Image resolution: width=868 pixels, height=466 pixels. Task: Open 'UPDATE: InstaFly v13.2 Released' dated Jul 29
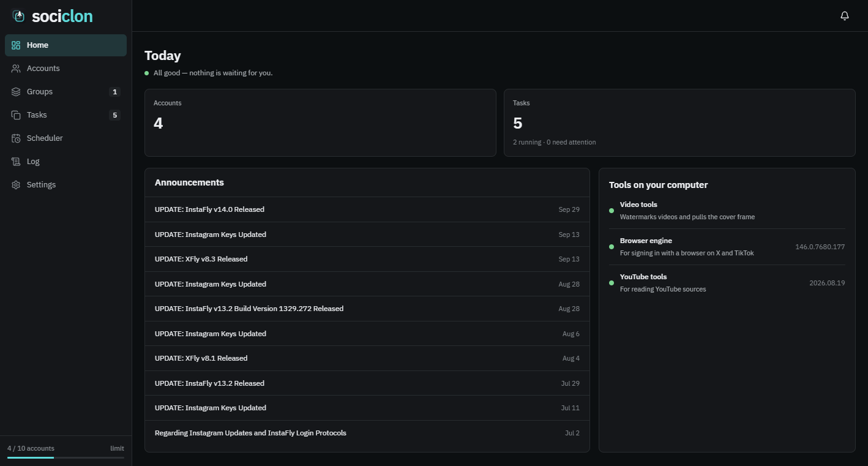[367, 383]
